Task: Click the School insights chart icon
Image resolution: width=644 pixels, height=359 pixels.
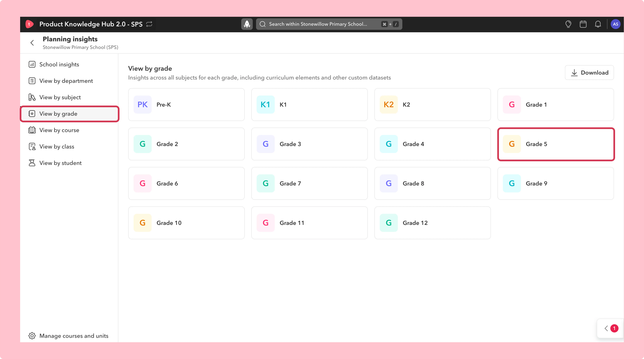Action: coord(32,64)
